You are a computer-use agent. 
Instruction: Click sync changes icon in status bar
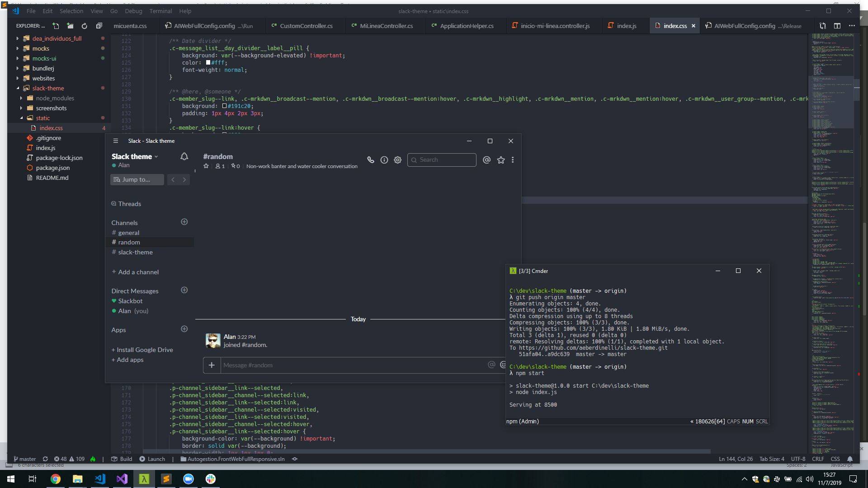pyautogui.click(x=45, y=459)
